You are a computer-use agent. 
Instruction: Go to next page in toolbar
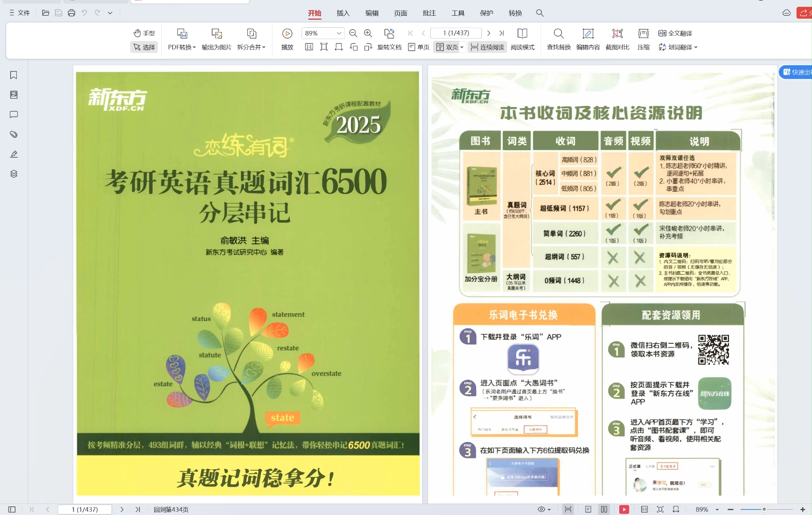(x=489, y=33)
